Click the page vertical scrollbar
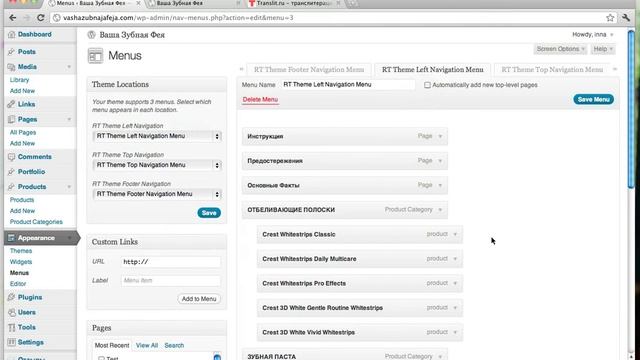 (x=631, y=110)
